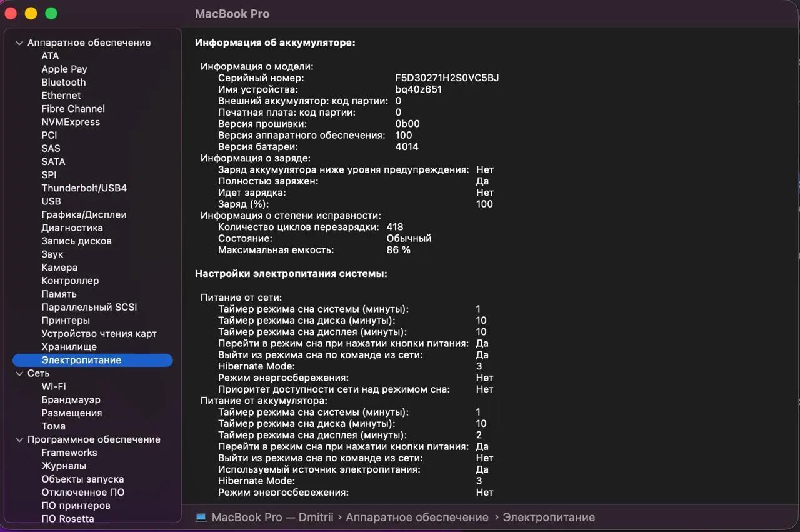Image resolution: width=800 pixels, height=532 pixels.
Task: Select Графика/Дисплеи in the sidebar
Action: point(84,214)
